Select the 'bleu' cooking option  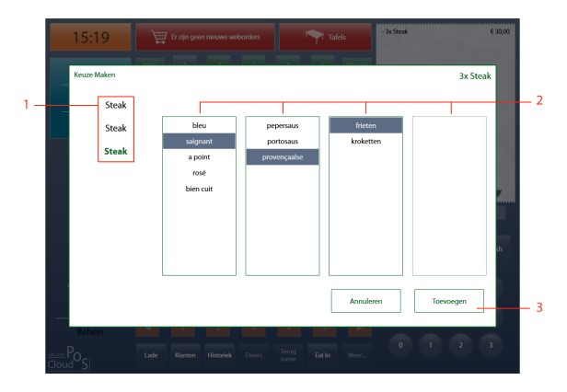(199, 124)
